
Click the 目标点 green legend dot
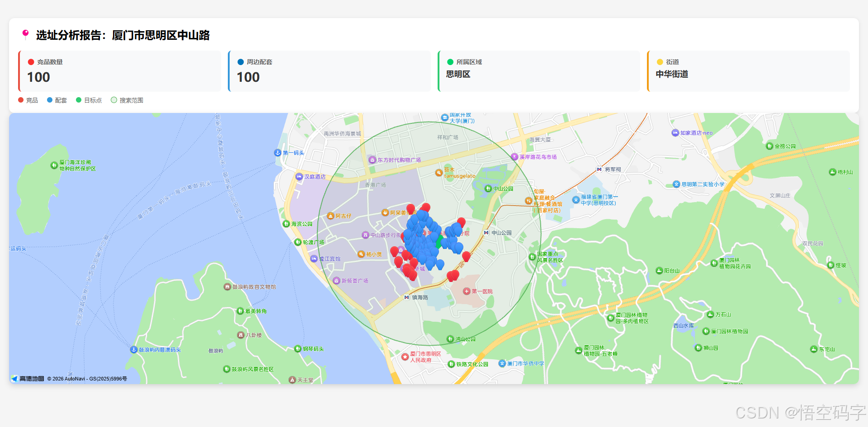[79, 100]
